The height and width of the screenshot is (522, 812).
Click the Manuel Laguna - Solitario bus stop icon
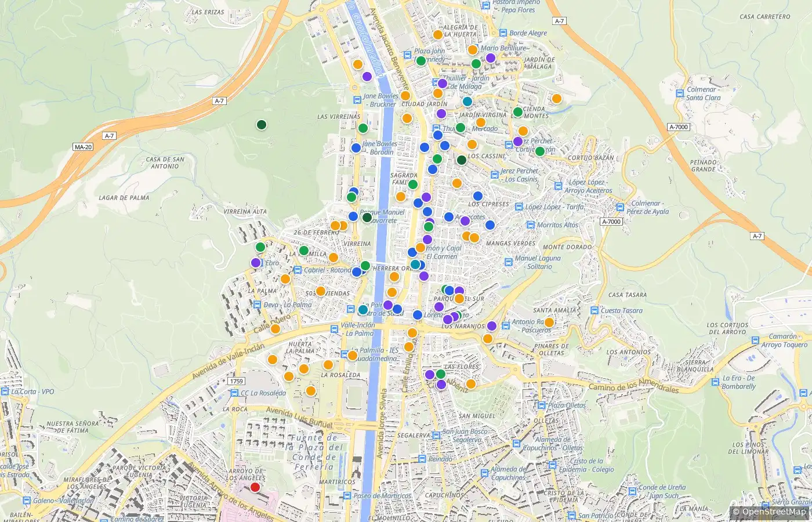[509, 262]
